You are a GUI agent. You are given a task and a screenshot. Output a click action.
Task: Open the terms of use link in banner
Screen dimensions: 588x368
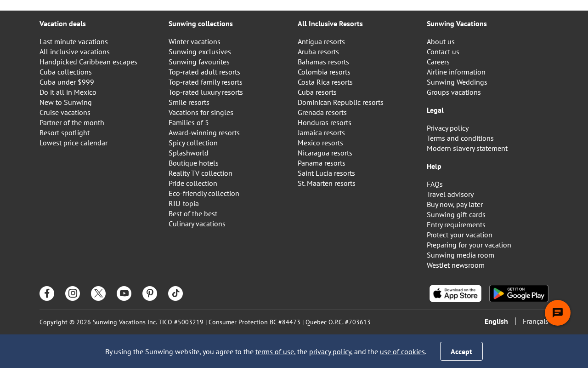(275, 351)
